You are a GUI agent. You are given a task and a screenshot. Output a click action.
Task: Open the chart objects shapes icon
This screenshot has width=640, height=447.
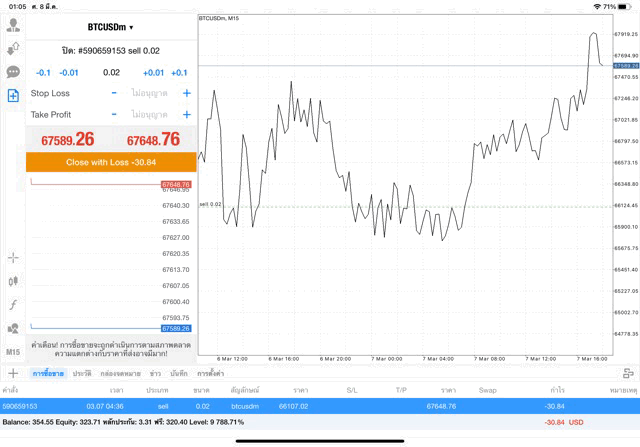13,329
